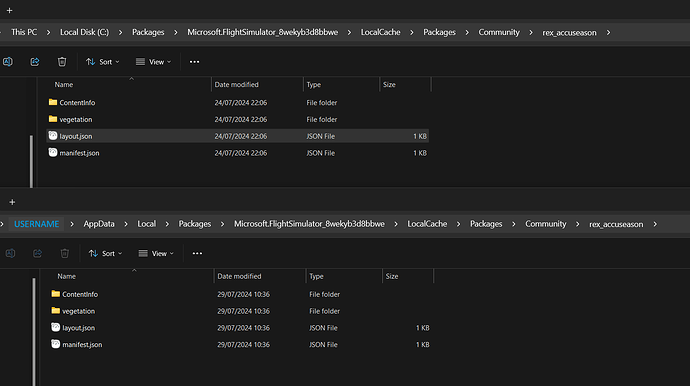Sort by Type column in bottom window
The image size is (690, 386).
pos(316,276)
